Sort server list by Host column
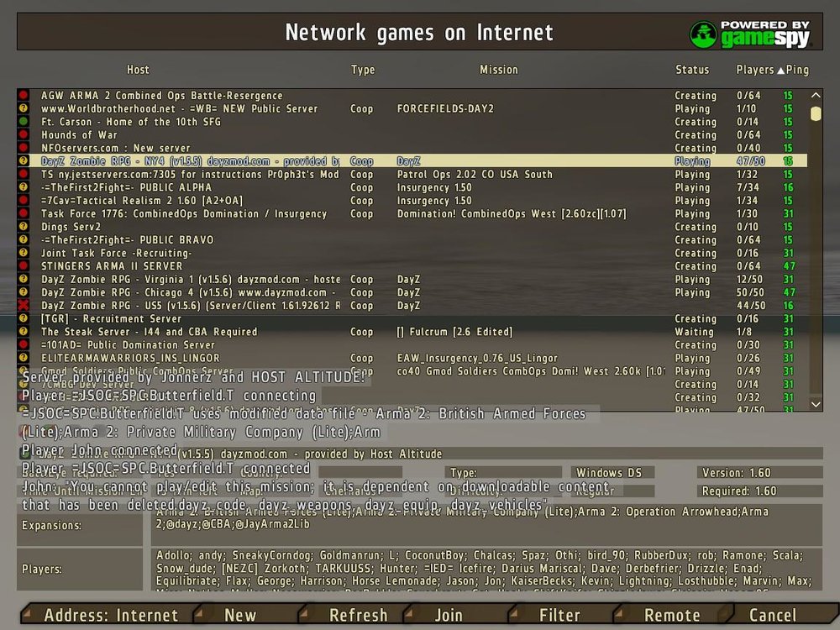Screen dimensions: 840x630 (138, 70)
